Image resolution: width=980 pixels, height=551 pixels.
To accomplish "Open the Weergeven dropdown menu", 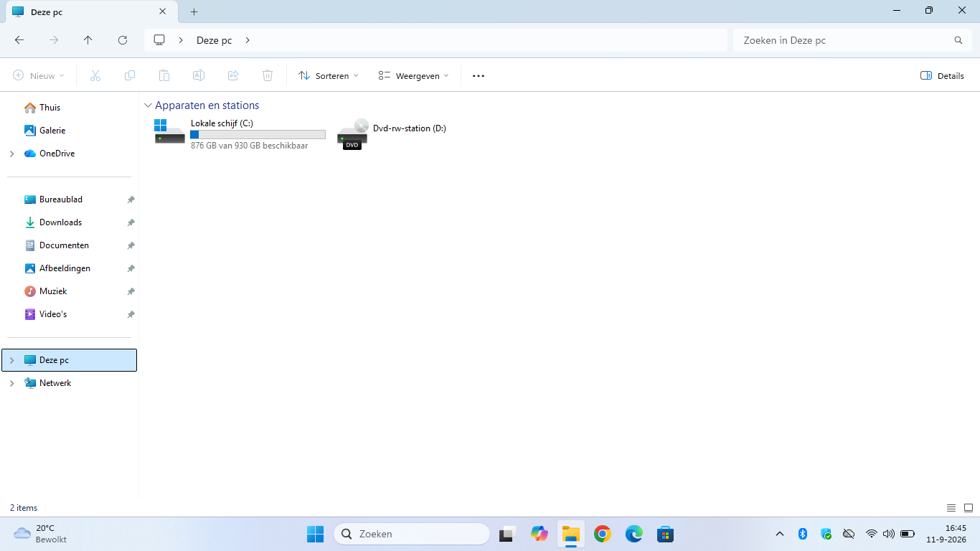I will (413, 75).
